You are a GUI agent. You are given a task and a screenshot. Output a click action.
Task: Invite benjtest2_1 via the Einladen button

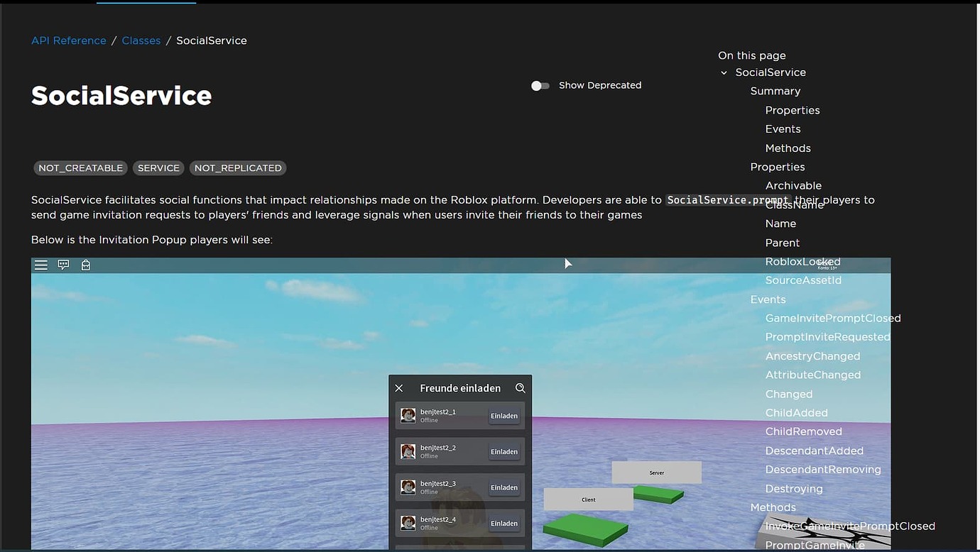pos(504,415)
